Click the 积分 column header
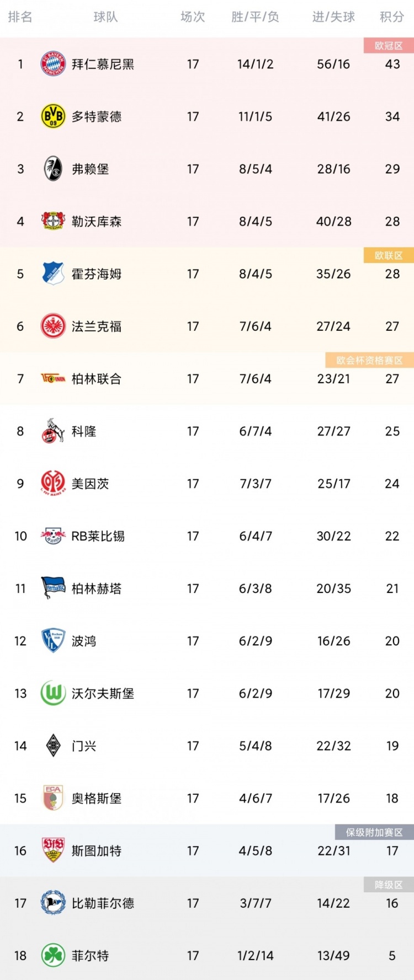 (x=392, y=17)
